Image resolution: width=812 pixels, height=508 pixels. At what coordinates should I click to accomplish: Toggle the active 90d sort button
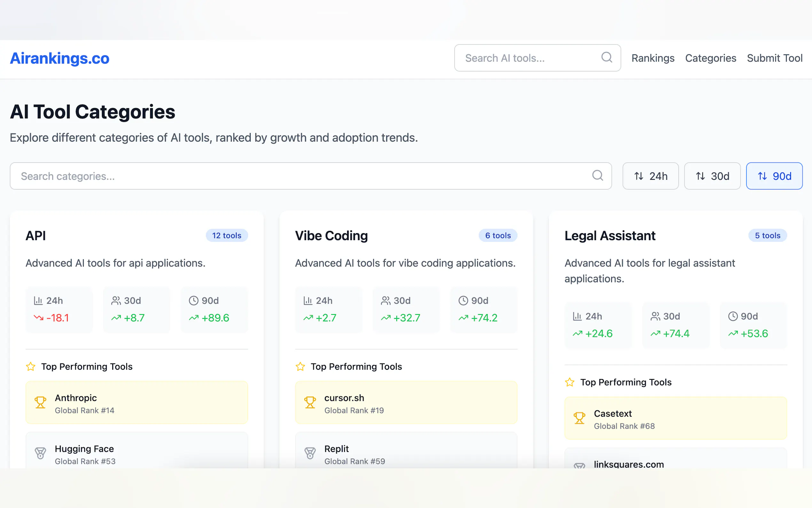coord(774,176)
